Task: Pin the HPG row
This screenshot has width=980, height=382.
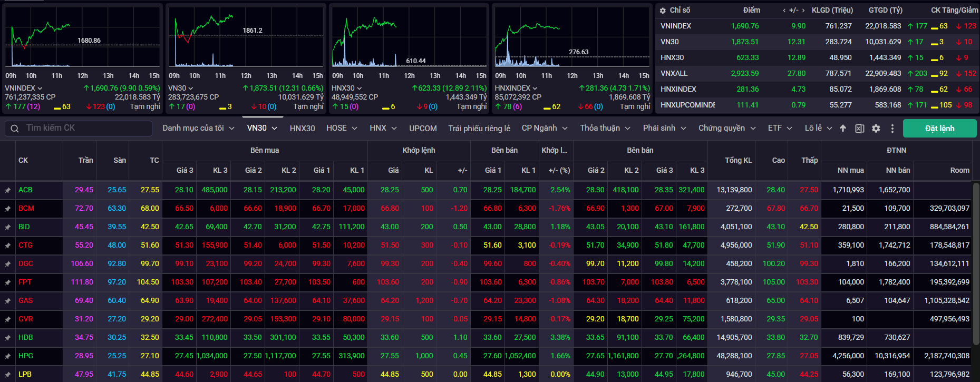Action: pyautogui.click(x=8, y=356)
